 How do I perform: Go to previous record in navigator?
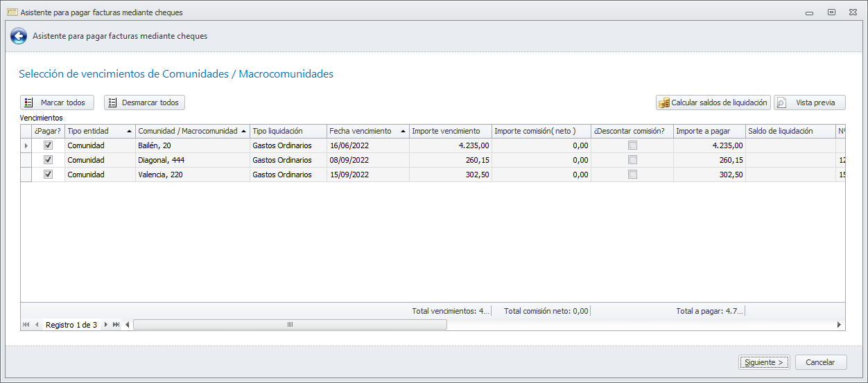point(37,324)
